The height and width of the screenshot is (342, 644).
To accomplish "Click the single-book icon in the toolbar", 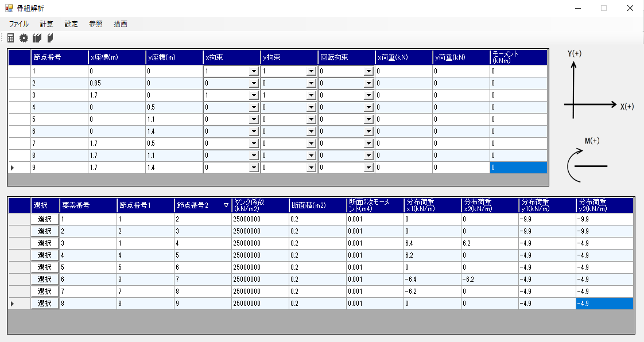I will 51,38.
